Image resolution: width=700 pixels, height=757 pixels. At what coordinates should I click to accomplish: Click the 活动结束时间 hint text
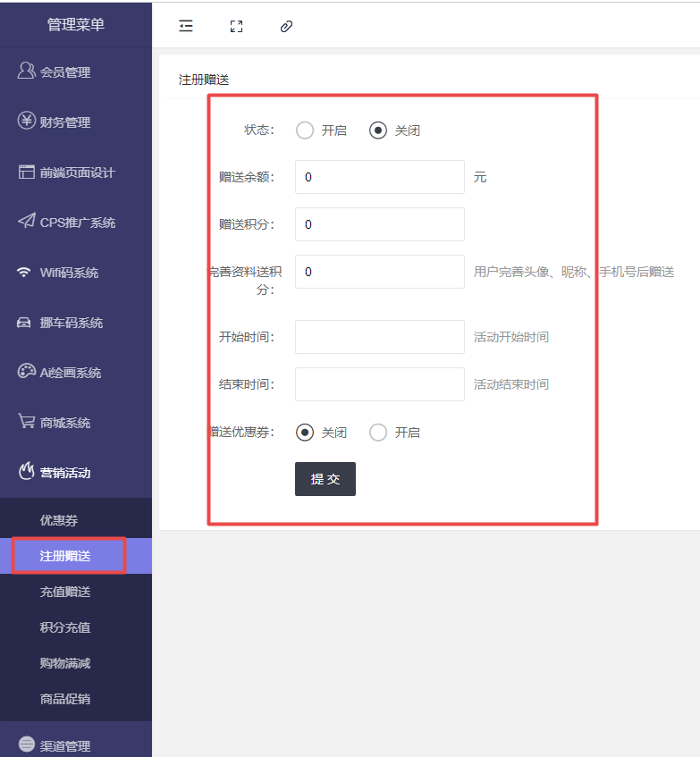click(x=511, y=384)
